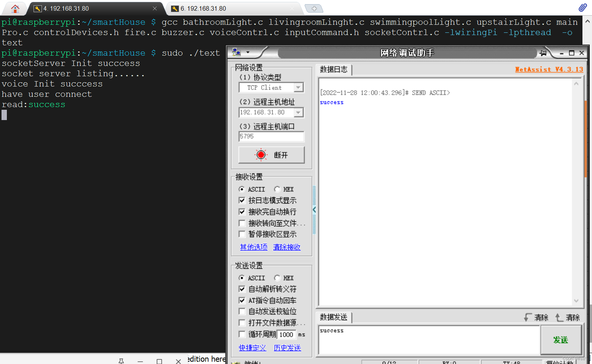
Task: Collapse left settings panel with chevron
Action: 314,210
